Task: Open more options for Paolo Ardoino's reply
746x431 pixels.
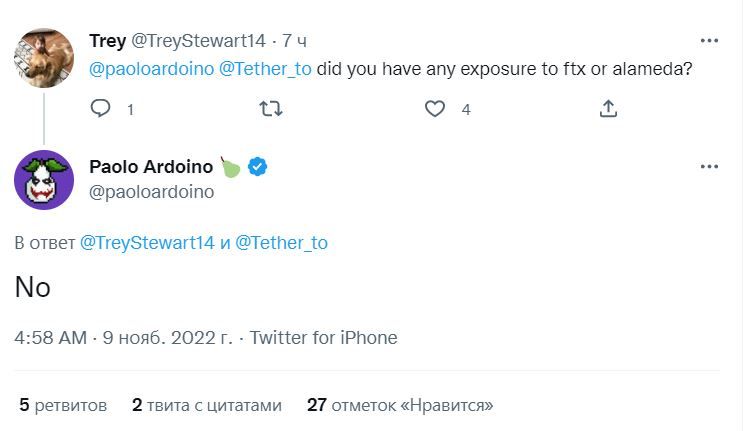Action: tap(709, 167)
